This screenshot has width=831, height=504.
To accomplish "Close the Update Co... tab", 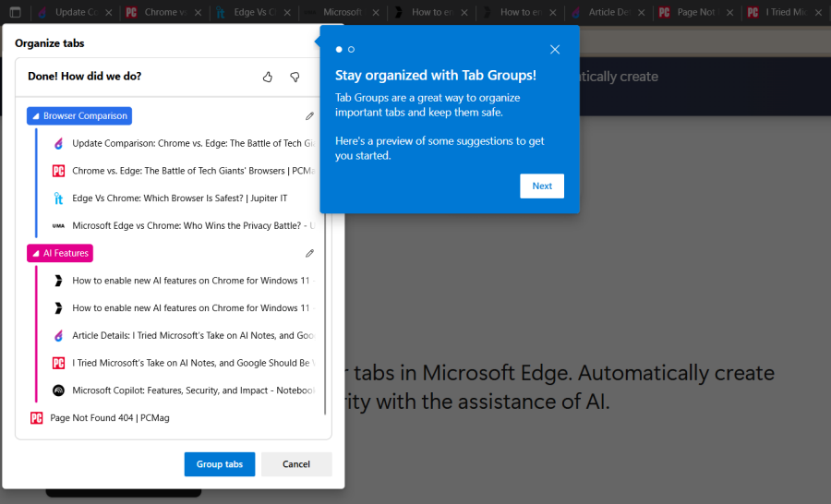I will [109, 12].
